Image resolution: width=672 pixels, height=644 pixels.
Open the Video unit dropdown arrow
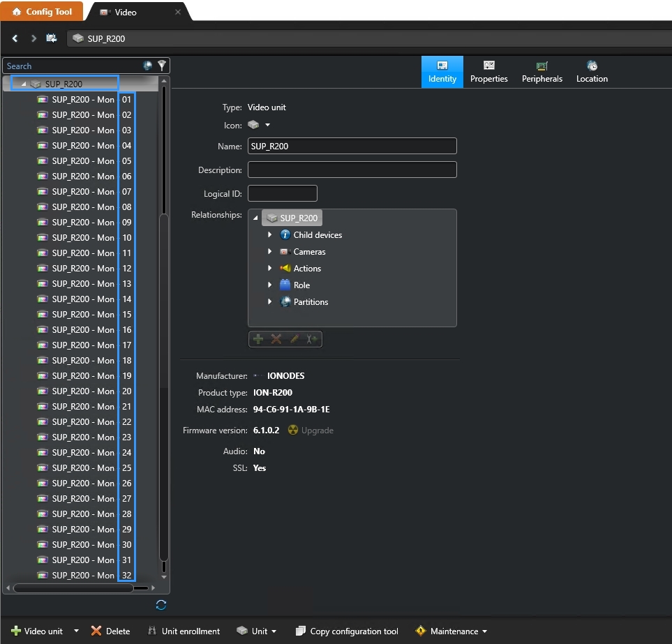(x=76, y=631)
